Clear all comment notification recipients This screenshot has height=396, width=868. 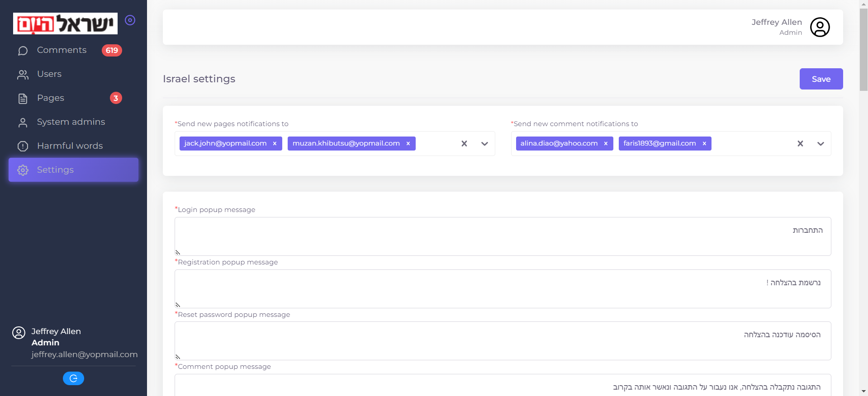point(800,144)
